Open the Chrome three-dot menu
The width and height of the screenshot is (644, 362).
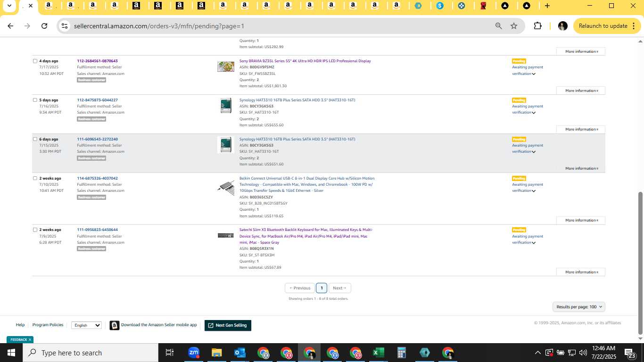coord(634,26)
